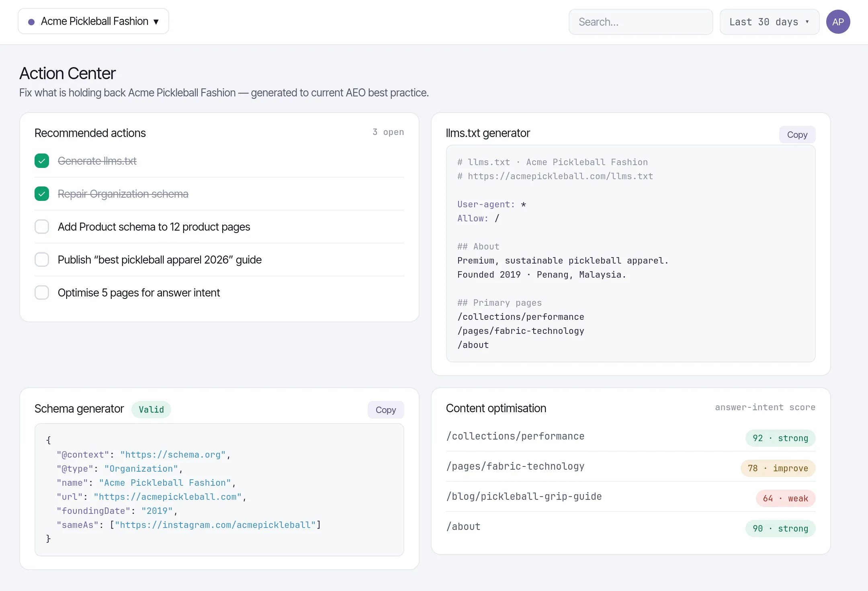This screenshot has height=591, width=868.
Task: Click the Optimise 5 pages for answer intent label
Action: pyautogui.click(x=139, y=292)
